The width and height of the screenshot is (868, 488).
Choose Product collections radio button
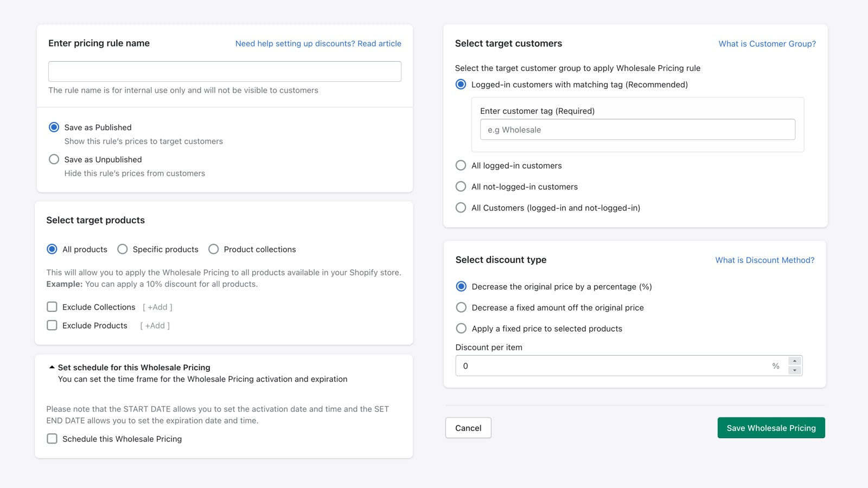[x=214, y=249]
